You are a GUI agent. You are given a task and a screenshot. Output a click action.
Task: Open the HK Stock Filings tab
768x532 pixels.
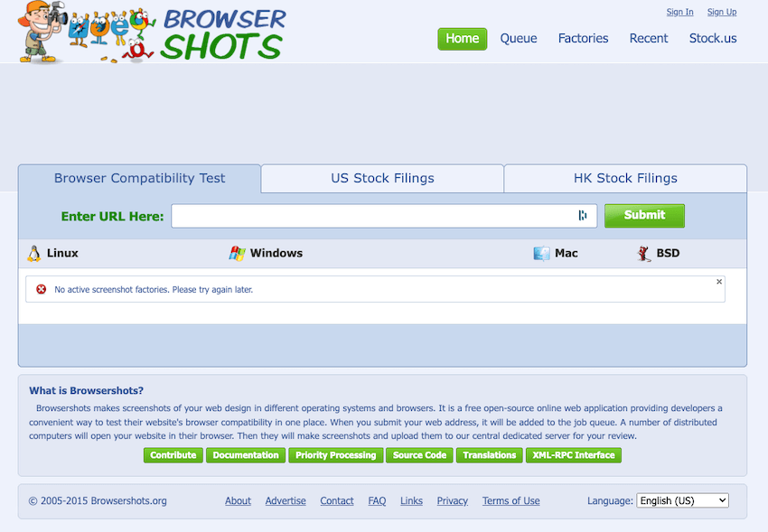(x=625, y=178)
